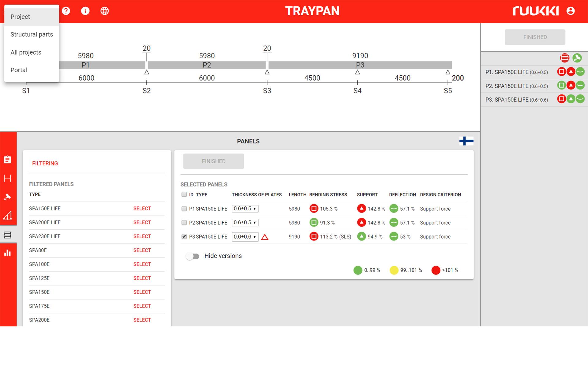This screenshot has width=588, height=392.
Task: Open the panels list sidebar icon
Action: point(8,235)
